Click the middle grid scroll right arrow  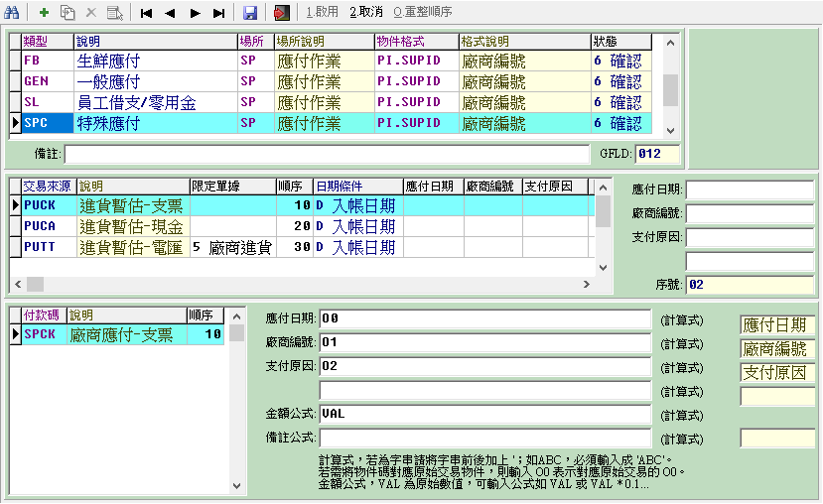coord(587,285)
